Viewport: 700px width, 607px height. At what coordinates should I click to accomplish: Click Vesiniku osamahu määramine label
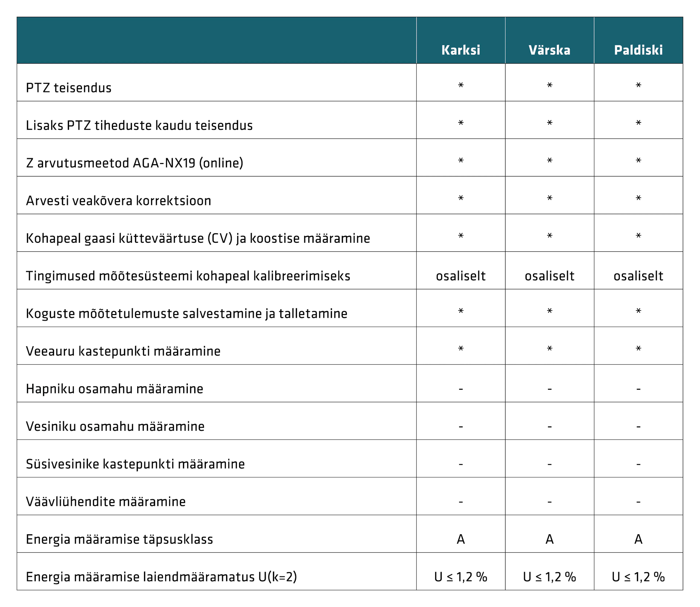[115, 426]
